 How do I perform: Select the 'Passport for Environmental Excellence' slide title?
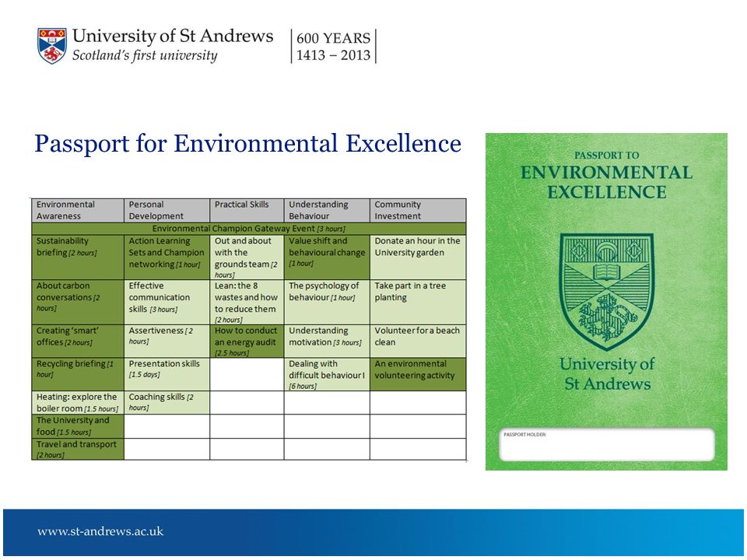(247, 143)
